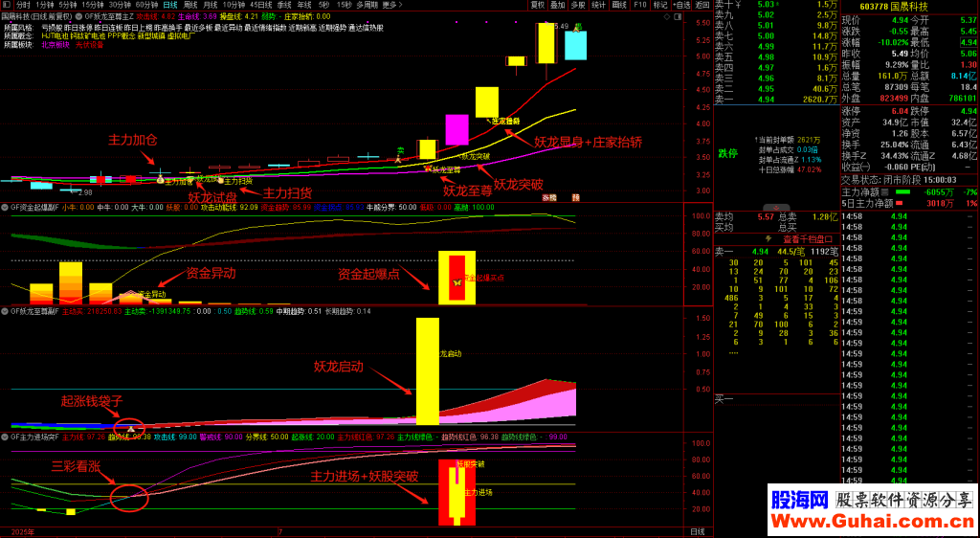The image size is (980, 538).
Task: Click the 多股 multi-stock button
Action: [578, 5]
